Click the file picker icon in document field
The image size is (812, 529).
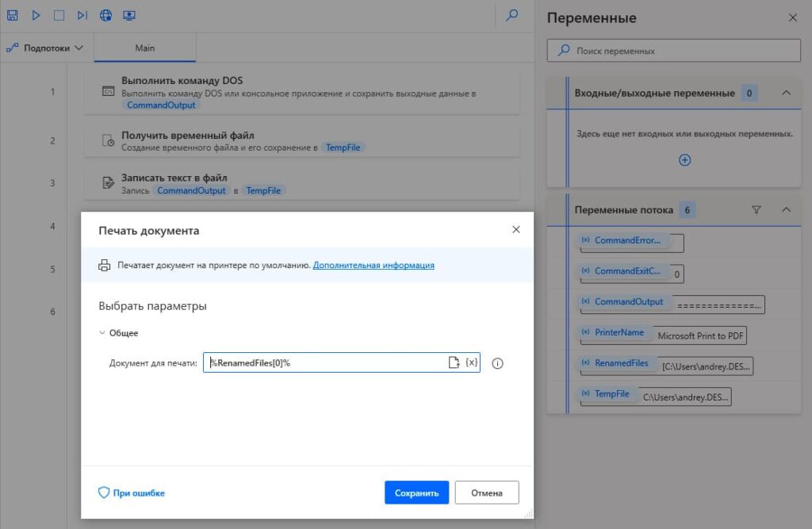tap(454, 362)
